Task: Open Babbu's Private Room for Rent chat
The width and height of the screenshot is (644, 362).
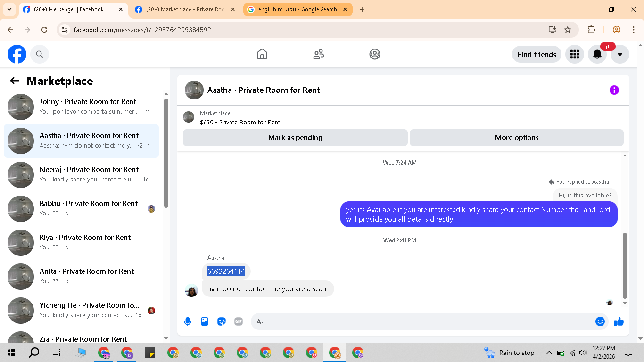Action: (x=81, y=209)
